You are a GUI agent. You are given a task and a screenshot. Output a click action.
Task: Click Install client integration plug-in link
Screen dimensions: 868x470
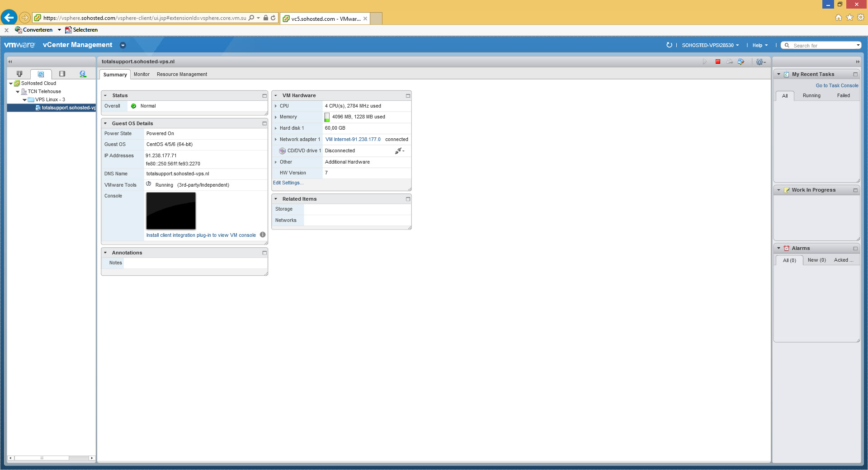(201, 235)
